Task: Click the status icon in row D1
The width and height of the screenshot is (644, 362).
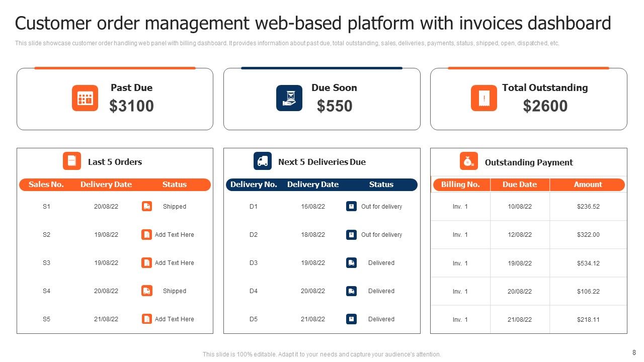Action: click(x=351, y=206)
